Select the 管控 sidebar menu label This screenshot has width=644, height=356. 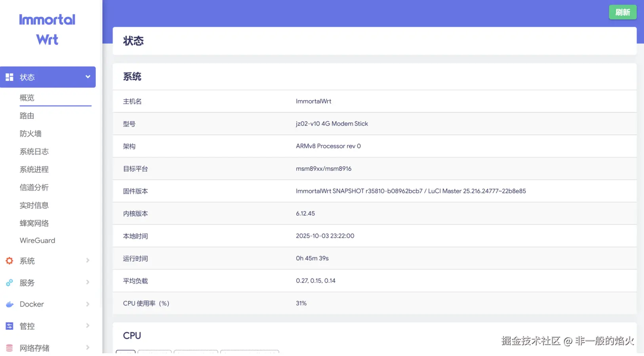pyautogui.click(x=27, y=326)
